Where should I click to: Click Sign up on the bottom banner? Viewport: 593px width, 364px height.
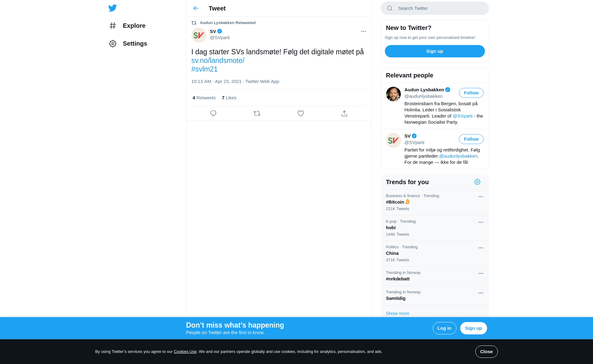(473, 328)
